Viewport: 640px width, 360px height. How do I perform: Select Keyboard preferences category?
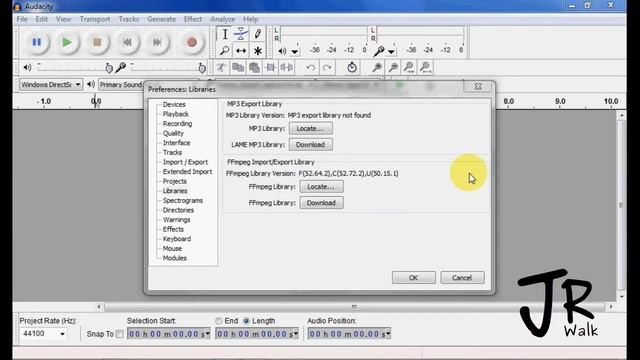177,239
